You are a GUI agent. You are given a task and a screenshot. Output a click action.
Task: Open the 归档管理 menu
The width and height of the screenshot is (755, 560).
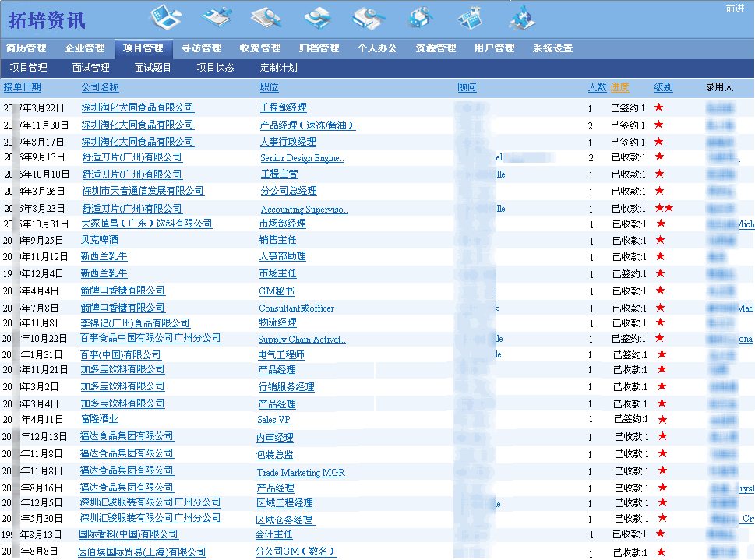coord(319,48)
